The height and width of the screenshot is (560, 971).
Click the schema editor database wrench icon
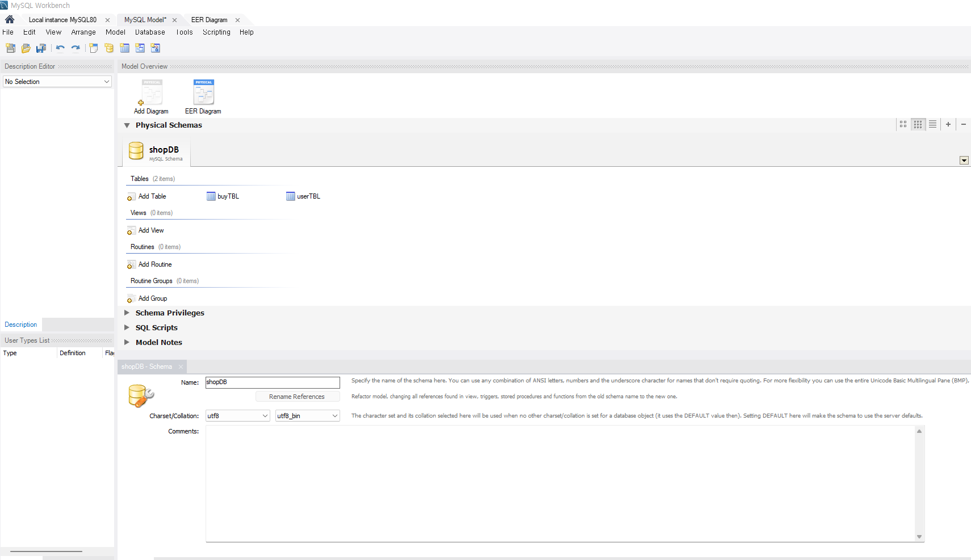(x=141, y=395)
